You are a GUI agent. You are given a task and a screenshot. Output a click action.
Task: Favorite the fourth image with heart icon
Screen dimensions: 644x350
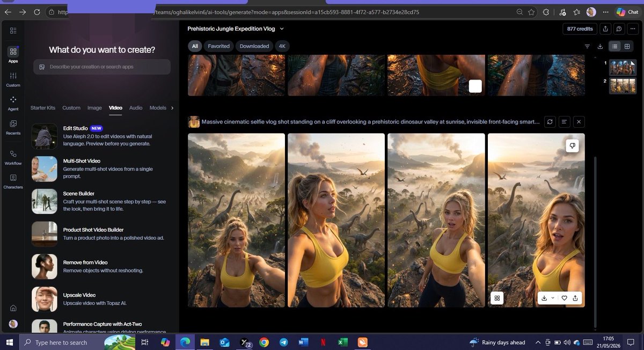pos(565,298)
